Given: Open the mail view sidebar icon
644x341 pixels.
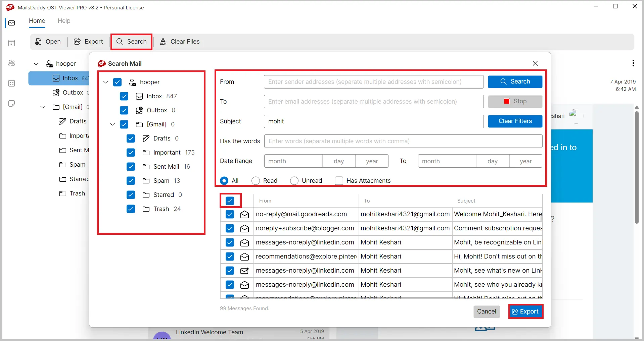Looking at the screenshot, I should (x=12, y=23).
